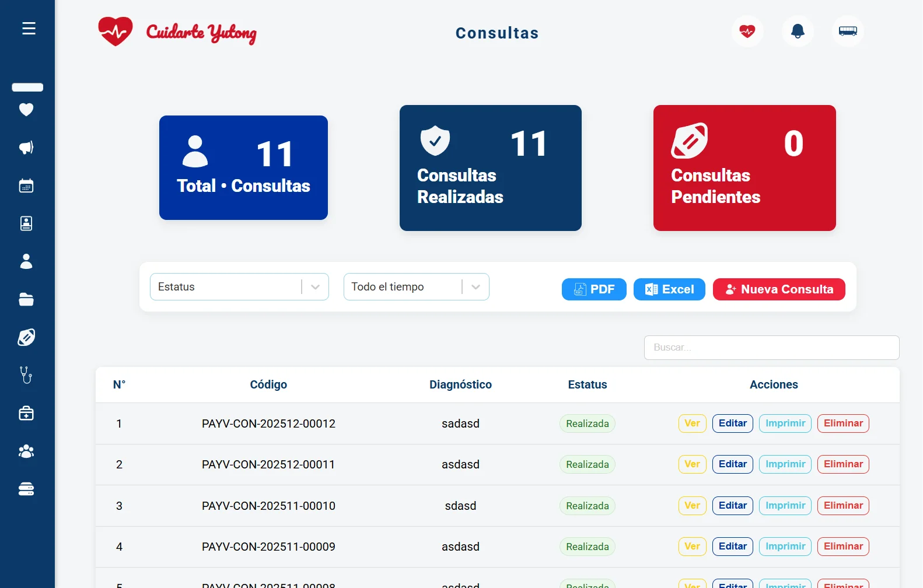The height and width of the screenshot is (588, 923).
Task: Click code PAYV-CON-202512-00012
Action: (x=268, y=423)
